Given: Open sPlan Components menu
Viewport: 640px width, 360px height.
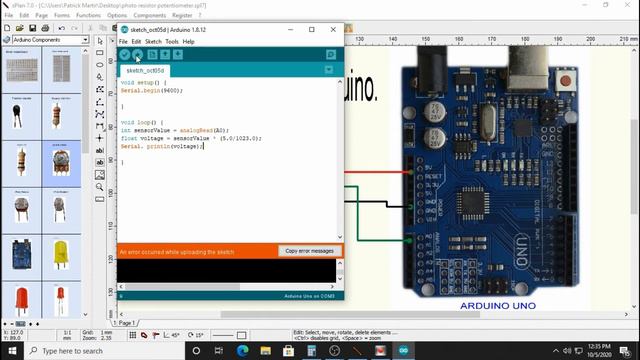Looking at the screenshot, I should coord(149,15).
